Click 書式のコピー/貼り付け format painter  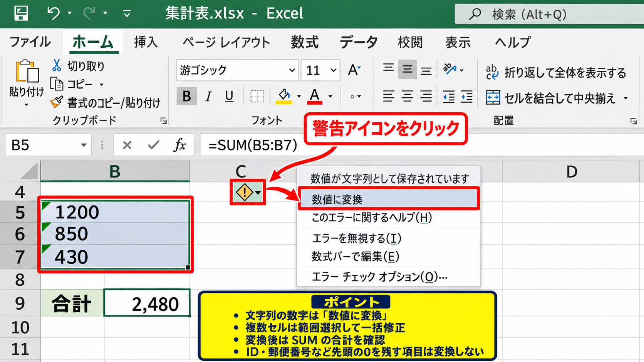[105, 102]
